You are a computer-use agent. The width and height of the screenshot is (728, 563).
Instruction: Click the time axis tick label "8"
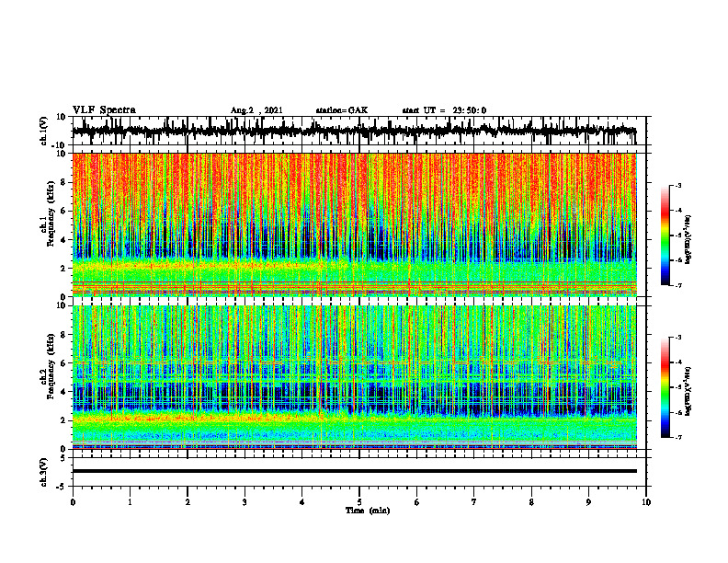[x=531, y=502]
